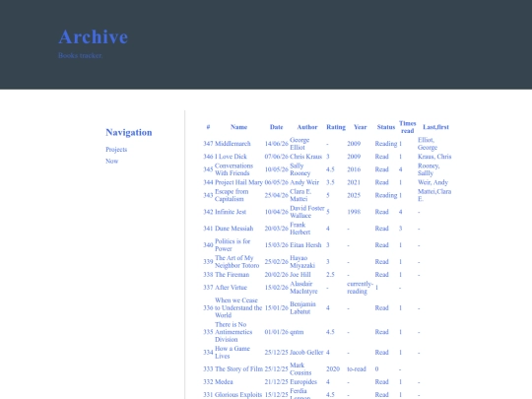This screenshot has width=532, height=399.
Task: Select How a Game Lives title
Action: pos(233,352)
